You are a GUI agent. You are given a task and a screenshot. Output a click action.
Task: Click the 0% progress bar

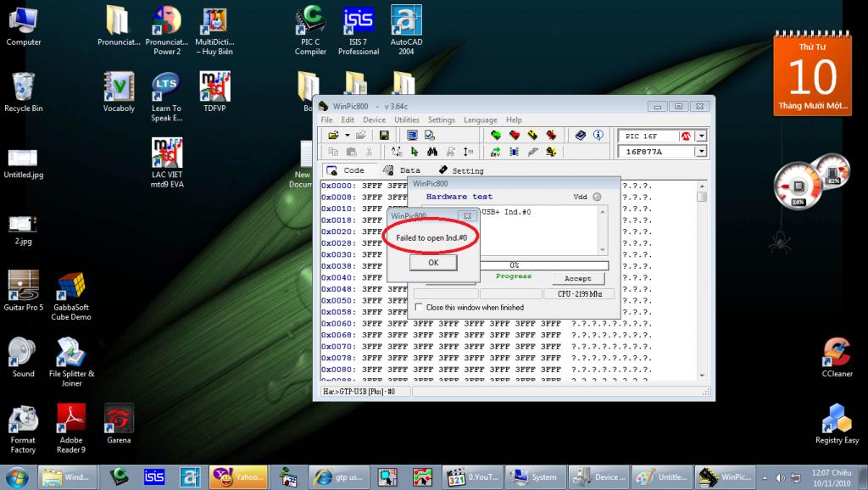point(543,265)
